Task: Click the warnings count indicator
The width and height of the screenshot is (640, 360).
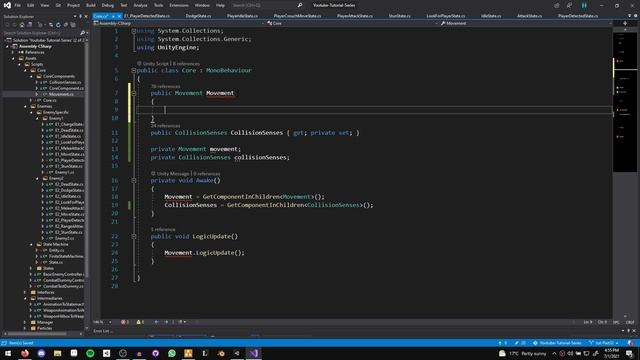Action: 140,322
